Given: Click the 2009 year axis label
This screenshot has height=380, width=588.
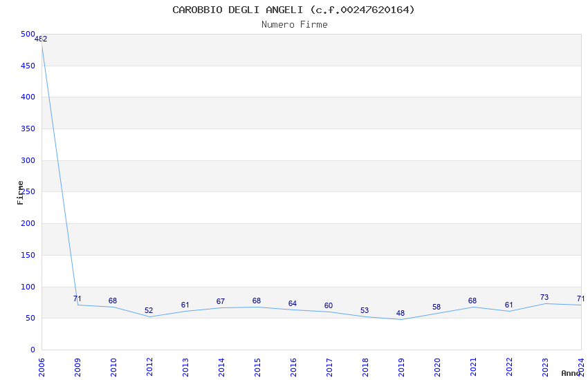Looking at the screenshot, I should click(x=77, y=368).
